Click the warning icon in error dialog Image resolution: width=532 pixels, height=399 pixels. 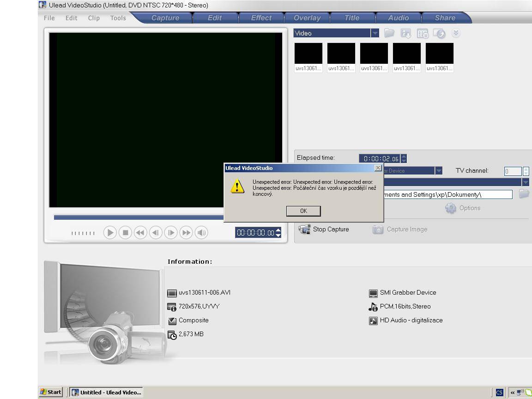coord(237,187)
